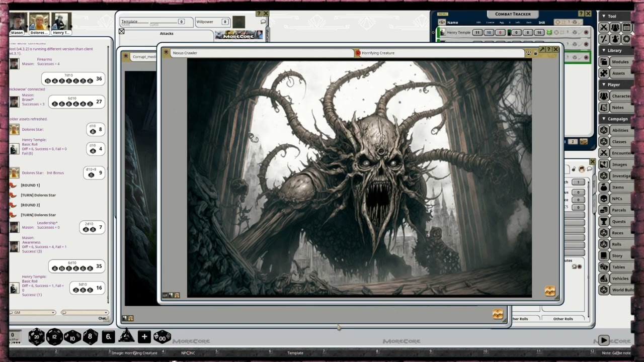This screenshot has width=644, height=362.
Task: Pick the d6 die
Action: click(108, 336)
